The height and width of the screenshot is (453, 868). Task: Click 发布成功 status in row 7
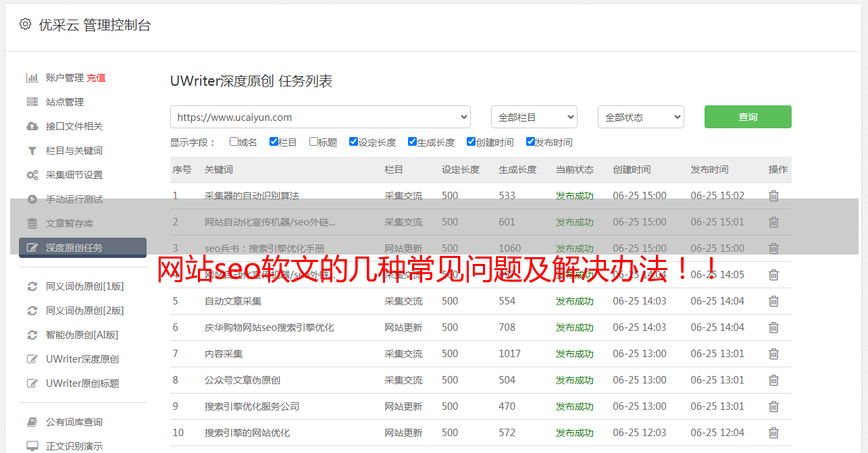575,354
